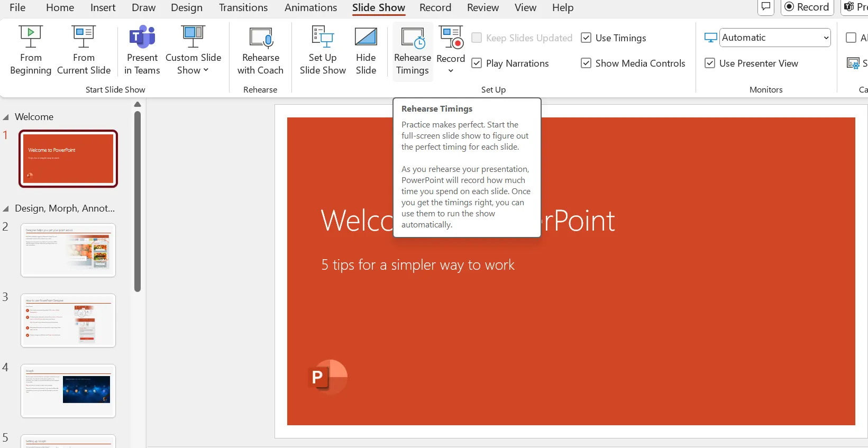Screen dimensions: 868x448
Task: Click Present in Teams icon
Action: pyautogui.click(x=142, y=38)
